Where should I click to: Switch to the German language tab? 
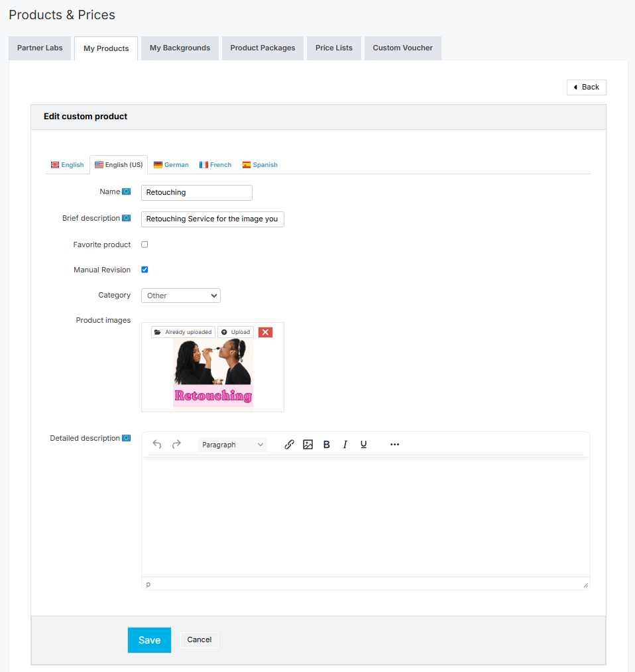coord(171,165)
